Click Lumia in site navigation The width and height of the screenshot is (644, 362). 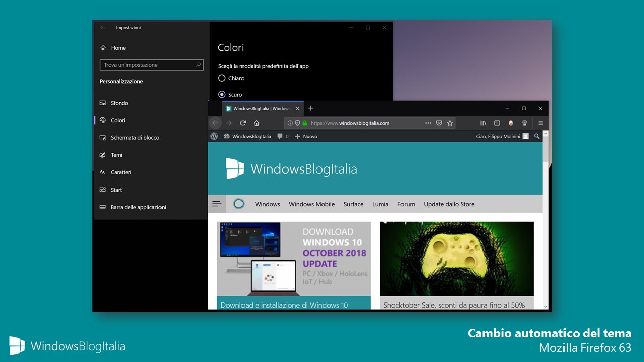(380, 204)
